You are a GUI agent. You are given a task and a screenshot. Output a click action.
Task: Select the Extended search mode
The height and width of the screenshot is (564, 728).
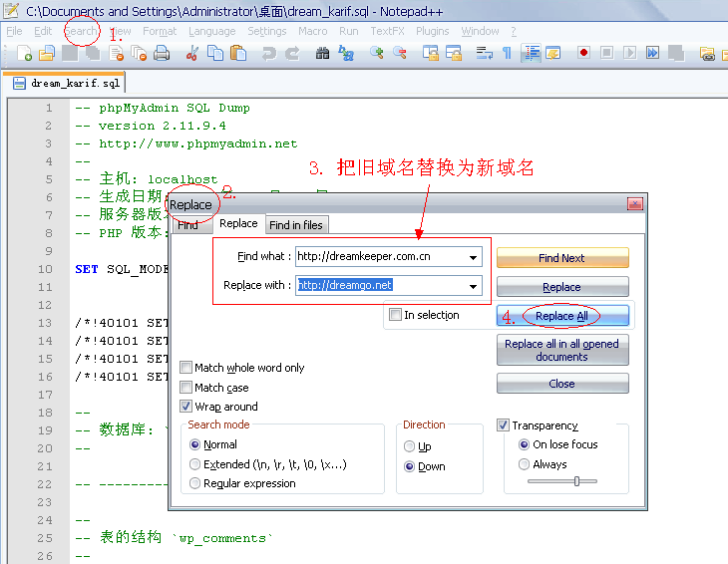pos(195,463)
